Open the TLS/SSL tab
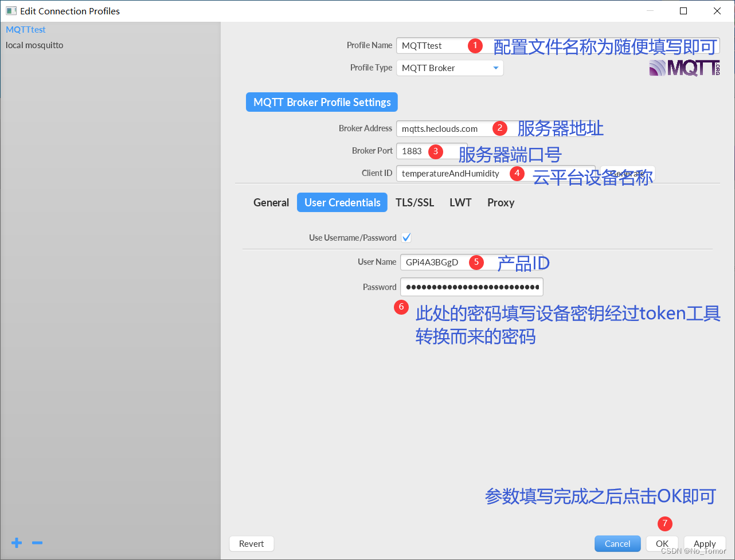Viewport: 735px width, 560px height. point(415,202)
